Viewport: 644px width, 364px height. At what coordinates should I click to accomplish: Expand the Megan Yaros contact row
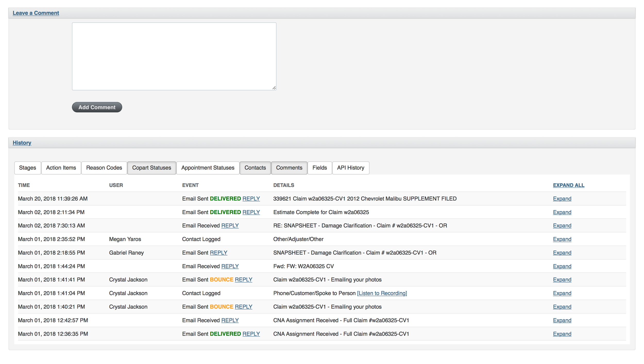(x=562, y=239)
